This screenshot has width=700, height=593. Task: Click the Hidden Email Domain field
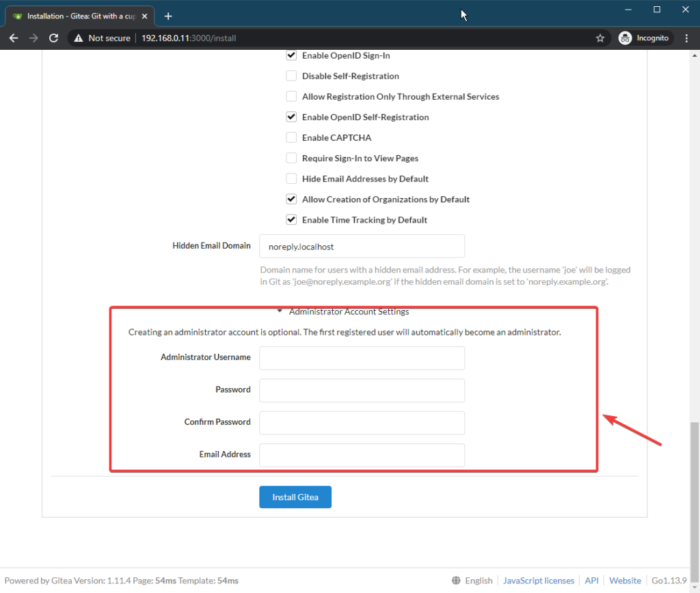362,247
